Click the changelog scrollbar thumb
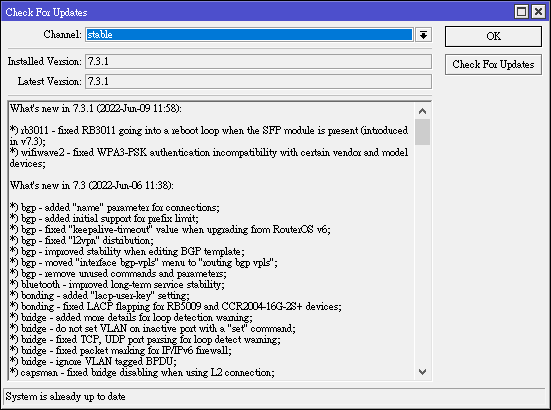Image resolution: width=551 pixels, height=410 pixels. click(x=422, y=132)
